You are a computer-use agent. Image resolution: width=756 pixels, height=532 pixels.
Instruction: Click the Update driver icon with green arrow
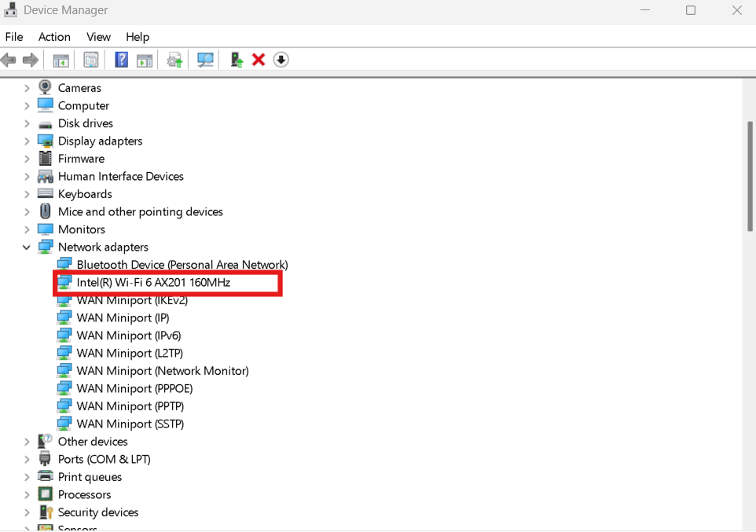point(237,60)
